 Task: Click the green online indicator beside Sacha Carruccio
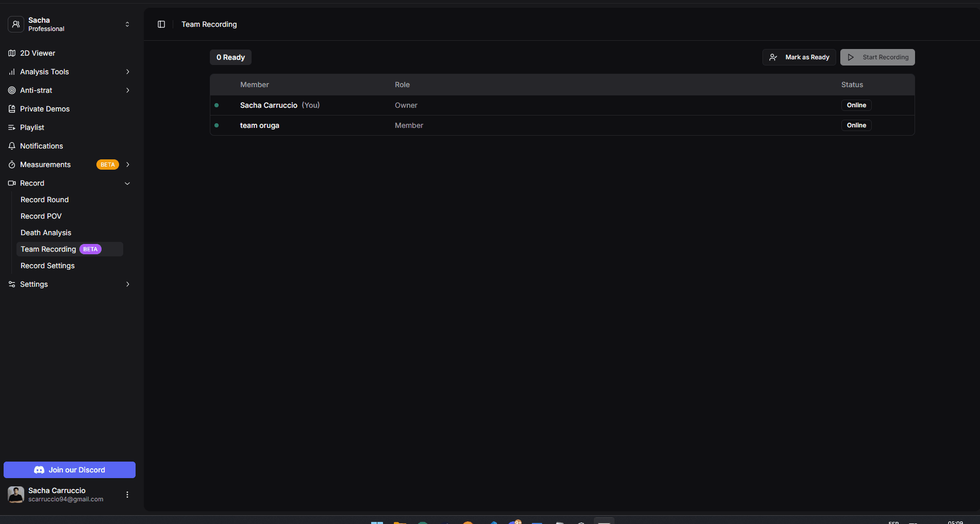217,105
